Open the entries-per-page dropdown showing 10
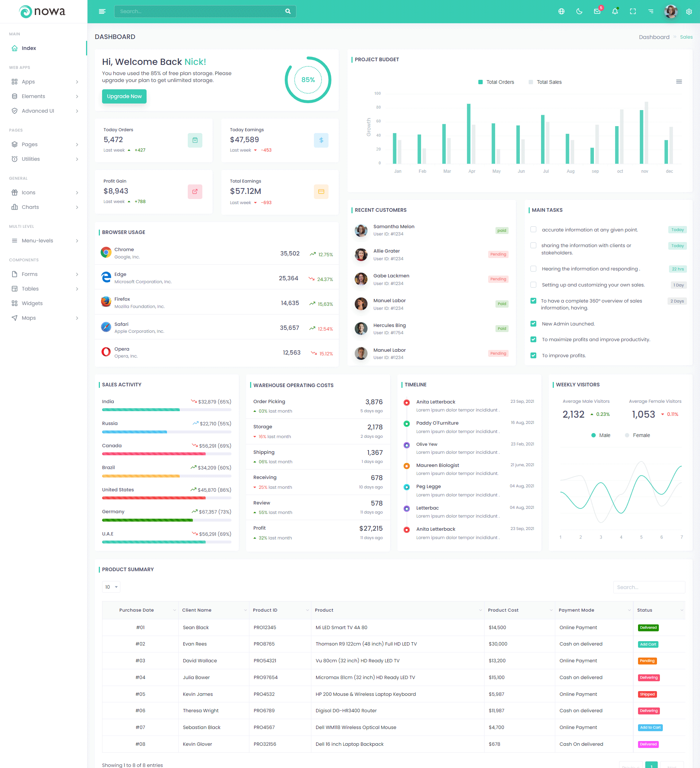Screen dimensions: 700x768 pos(111,587)
